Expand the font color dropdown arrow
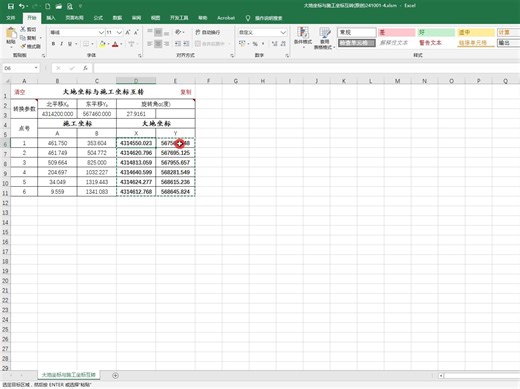The width and height of the screenshot is (520, 389). pos(121,44)
